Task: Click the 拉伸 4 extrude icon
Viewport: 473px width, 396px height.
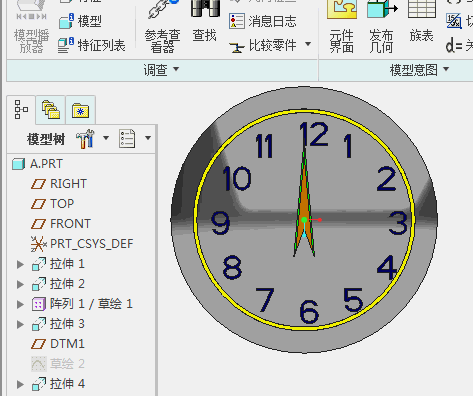Action: 39,384
